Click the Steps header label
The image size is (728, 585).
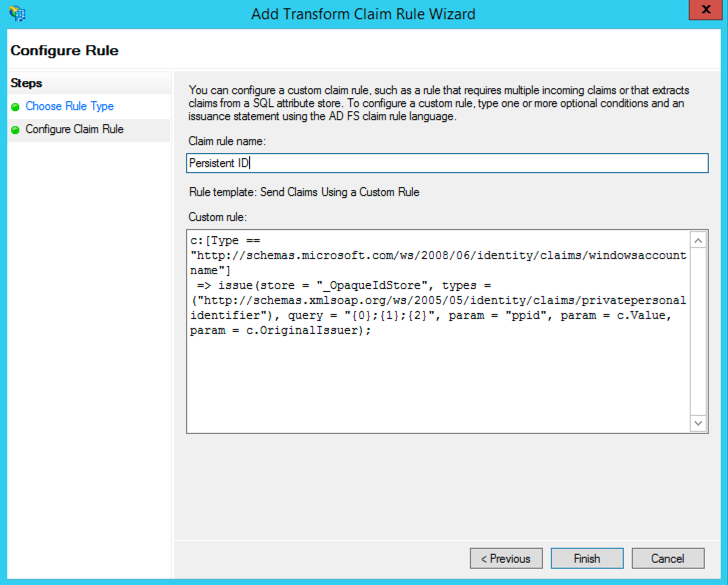(x=26, y=83)
